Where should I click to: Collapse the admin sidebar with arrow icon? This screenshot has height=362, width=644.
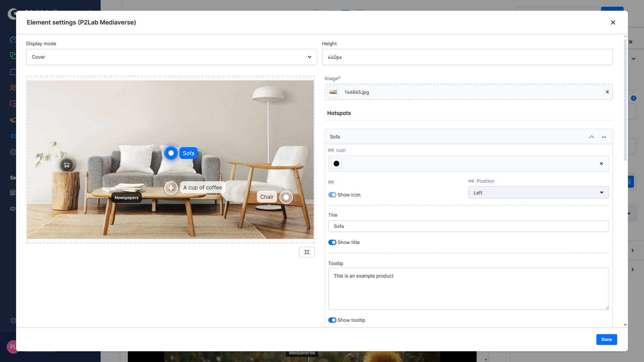click(x=13, y=321)
